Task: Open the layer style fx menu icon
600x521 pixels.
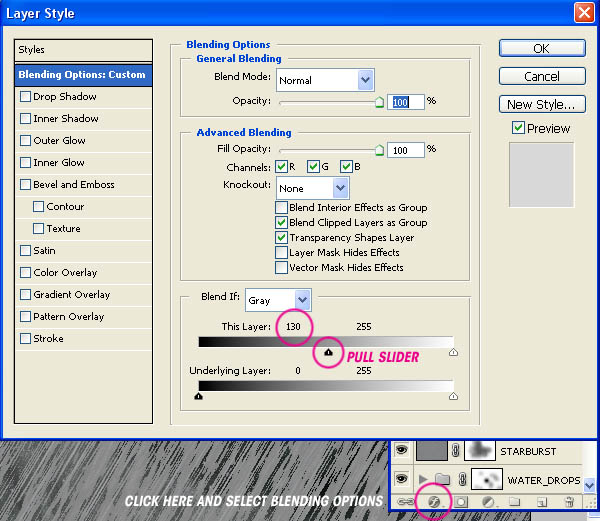Action: 434,501
